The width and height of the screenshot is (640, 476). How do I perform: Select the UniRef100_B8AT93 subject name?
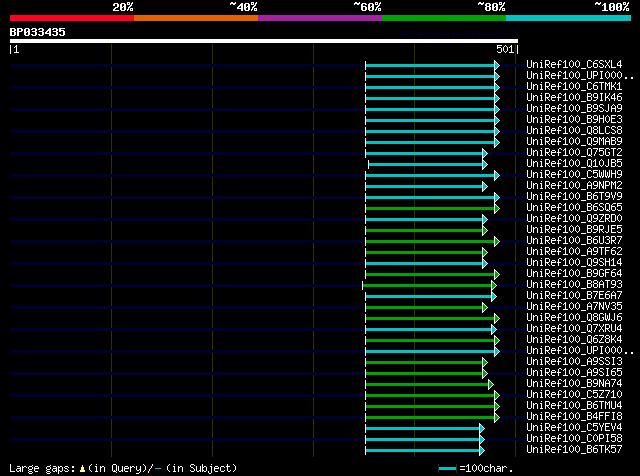pos(574,285)
